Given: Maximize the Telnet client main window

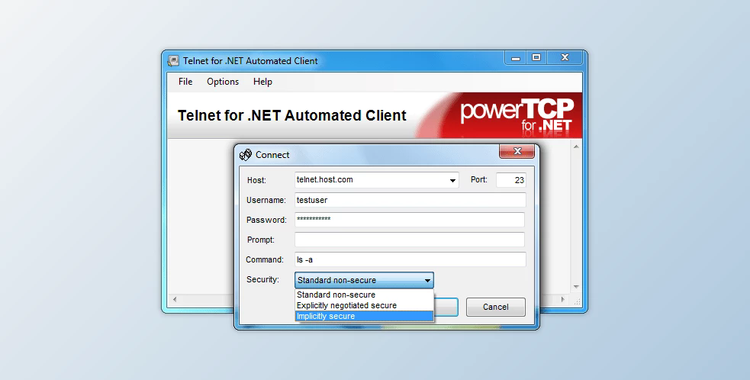Looking at the screenshot, I should tap(537, 58).
